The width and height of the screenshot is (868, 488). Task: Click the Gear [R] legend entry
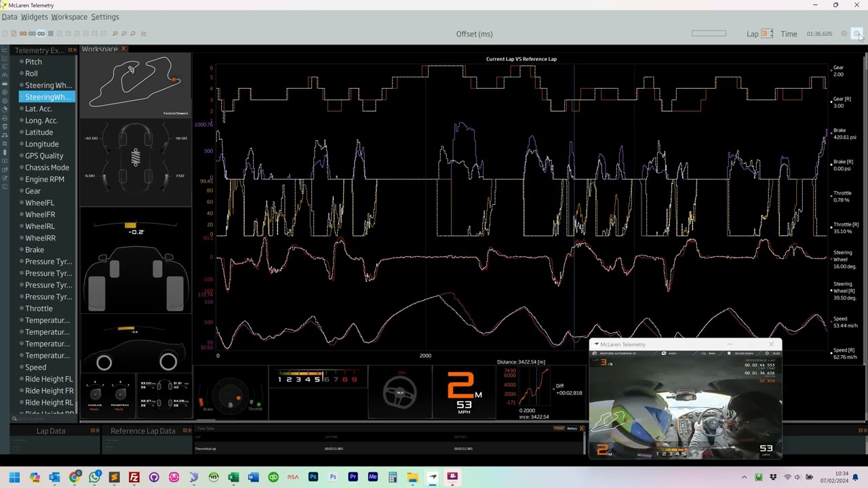click(841, 102)
